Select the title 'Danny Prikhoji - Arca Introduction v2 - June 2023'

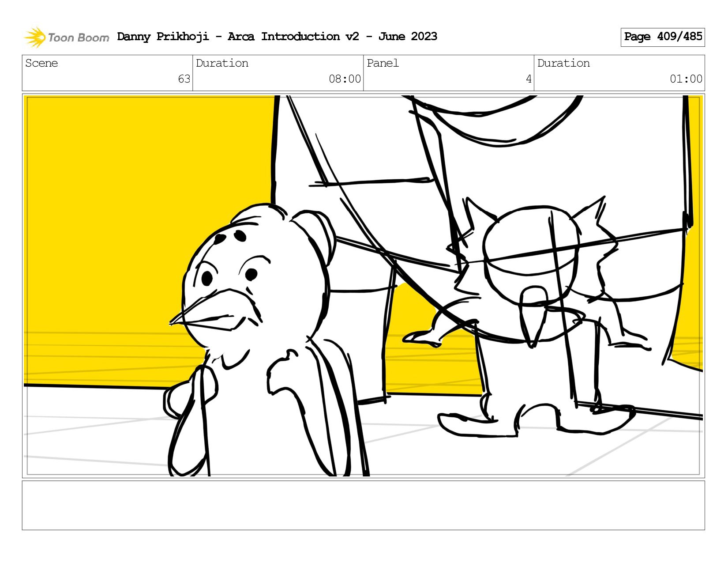277,37
